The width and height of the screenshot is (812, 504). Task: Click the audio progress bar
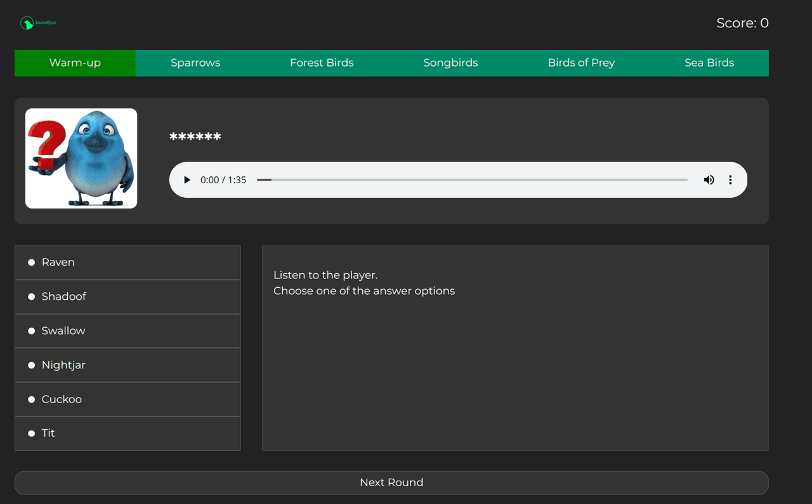[x=472, y=180]
